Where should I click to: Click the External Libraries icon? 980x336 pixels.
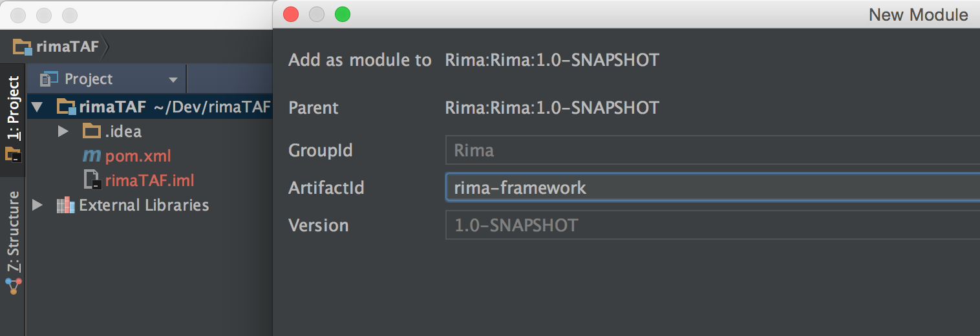[65, 205]
